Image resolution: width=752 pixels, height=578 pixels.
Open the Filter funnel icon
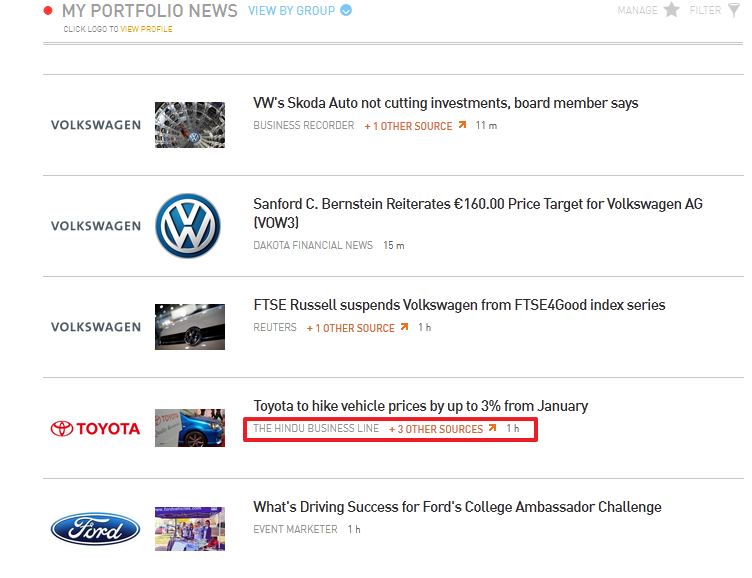(x=734, y=10)
